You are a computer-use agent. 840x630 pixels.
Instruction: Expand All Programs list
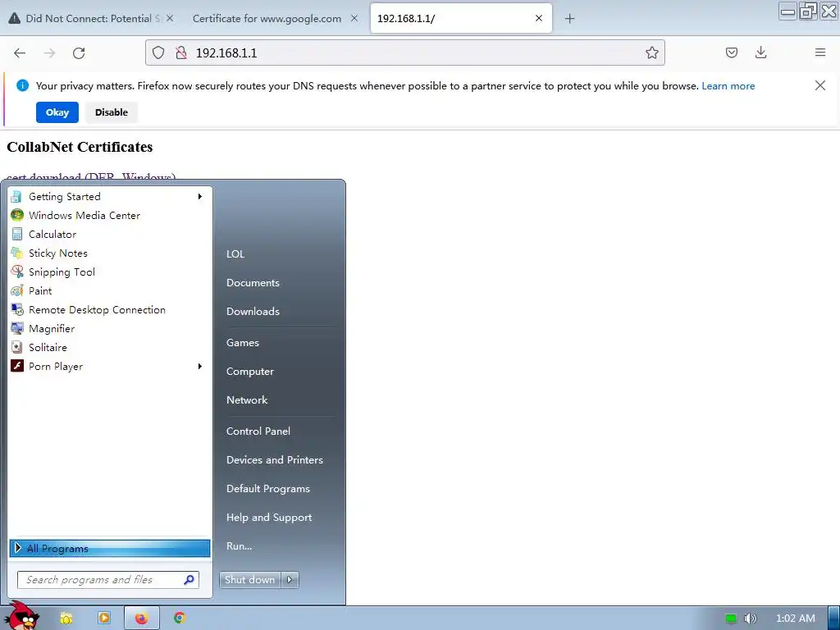click(110, 548)
